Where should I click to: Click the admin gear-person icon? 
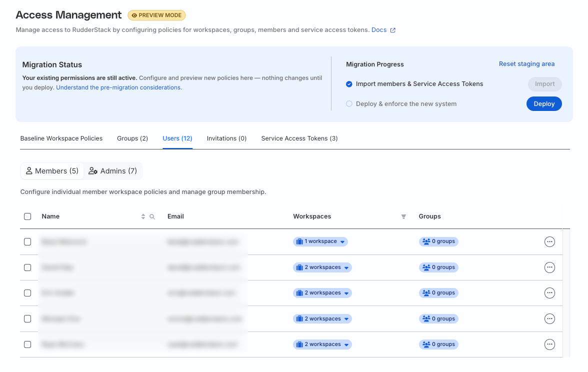(92, 171)
